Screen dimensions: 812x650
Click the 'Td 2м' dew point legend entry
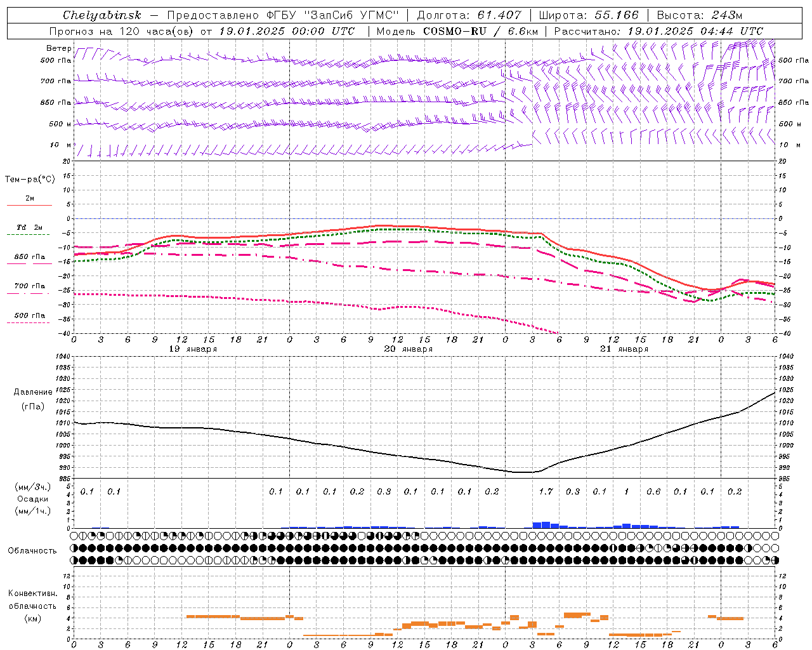click(x=29, y=227)
